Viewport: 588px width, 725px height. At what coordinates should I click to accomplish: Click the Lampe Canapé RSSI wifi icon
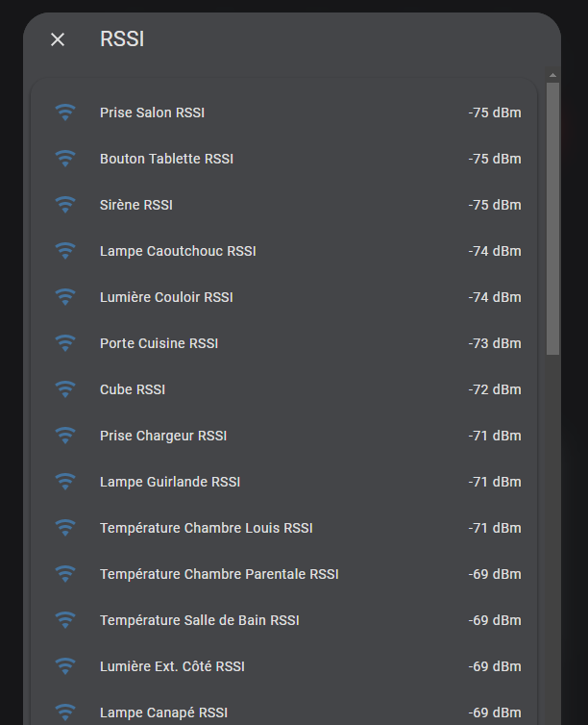tap(65, 712)
